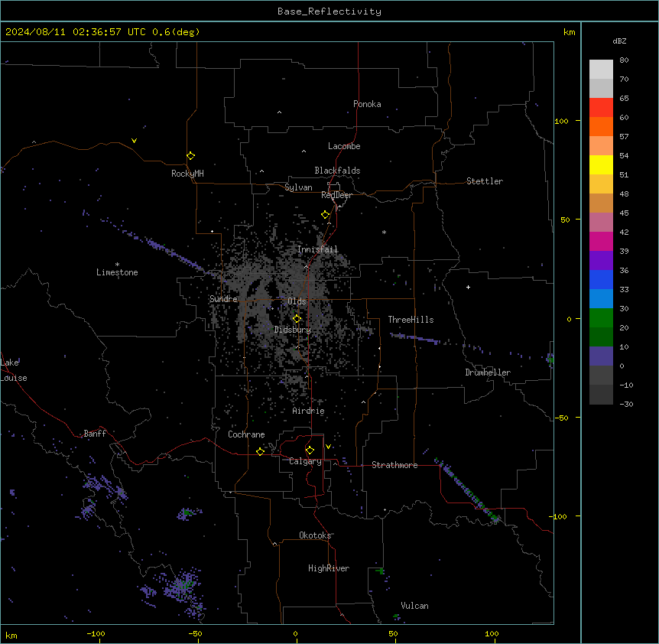Screen dimensions: 659x644
Task: Click the Cochrane town label
Action: coord(246,434)
